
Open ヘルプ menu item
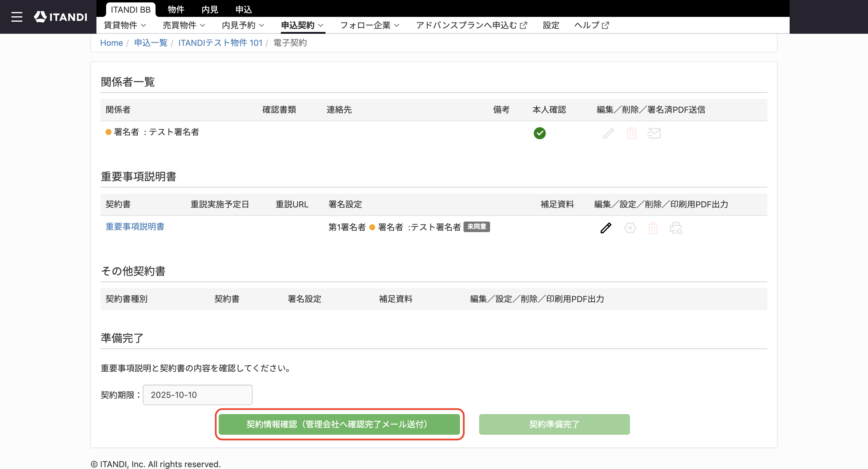tap(591, 25)
